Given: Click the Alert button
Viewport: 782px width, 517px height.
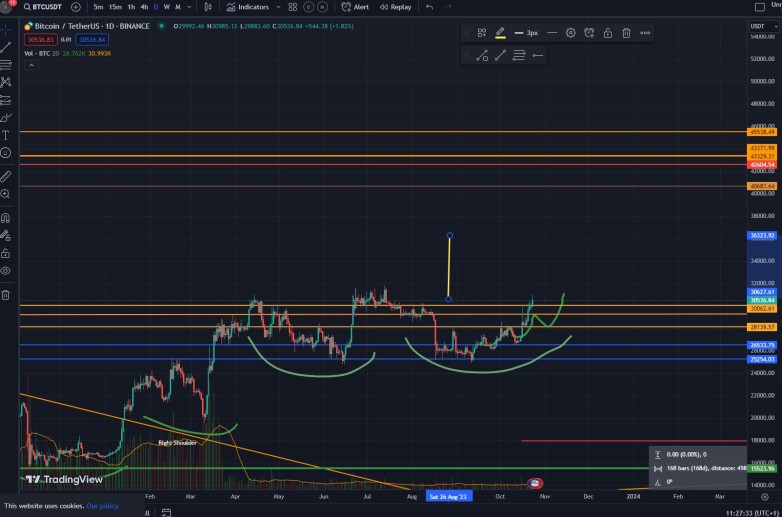Looking at the screenshot, I should tap(355, 7).
